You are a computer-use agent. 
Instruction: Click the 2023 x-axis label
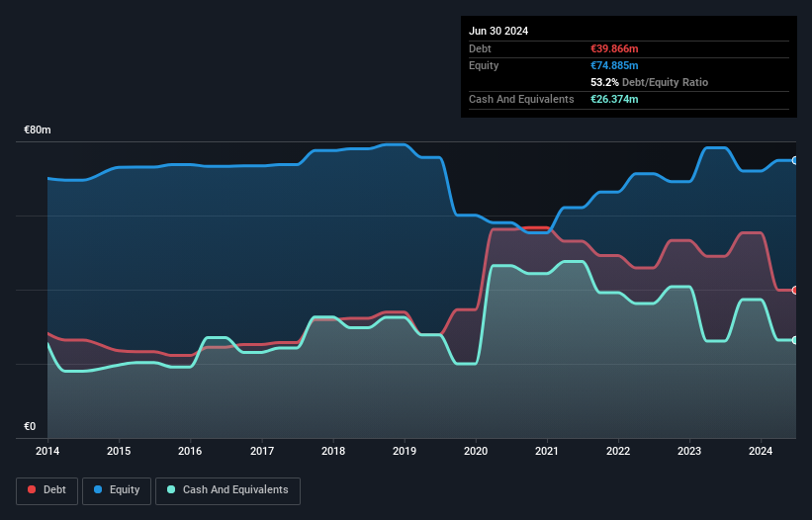tap(689, 451)
